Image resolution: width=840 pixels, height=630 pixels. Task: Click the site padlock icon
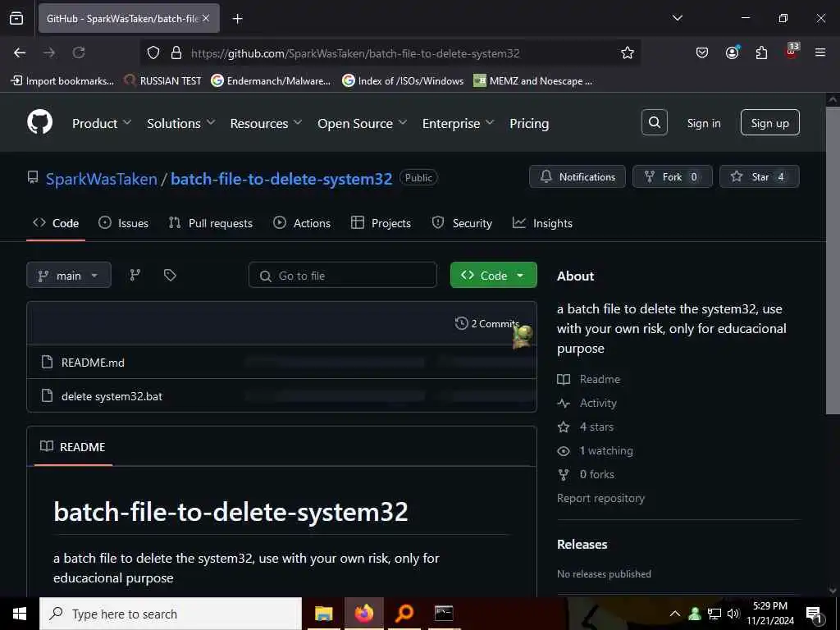click(176, 52)
